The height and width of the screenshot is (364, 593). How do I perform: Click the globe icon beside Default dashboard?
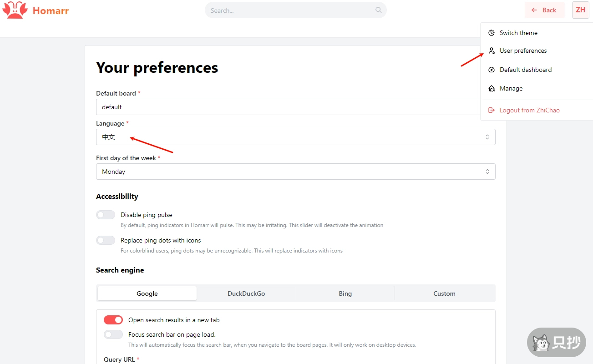[x=491, y=70]
